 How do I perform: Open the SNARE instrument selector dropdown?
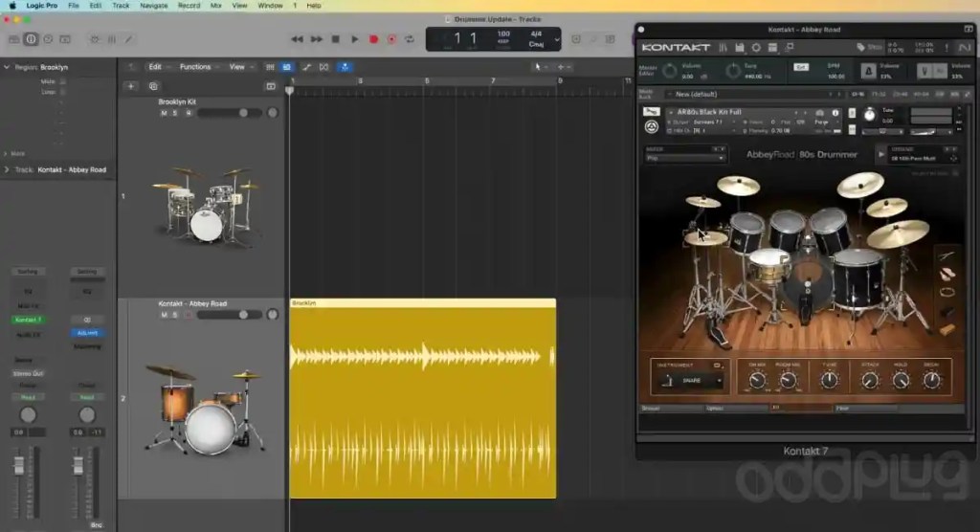pyautogui.click(x=691, y=380)
